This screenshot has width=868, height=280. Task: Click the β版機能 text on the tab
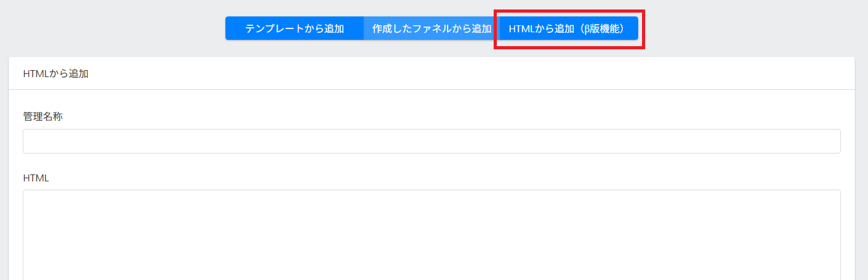click(603, 28)
